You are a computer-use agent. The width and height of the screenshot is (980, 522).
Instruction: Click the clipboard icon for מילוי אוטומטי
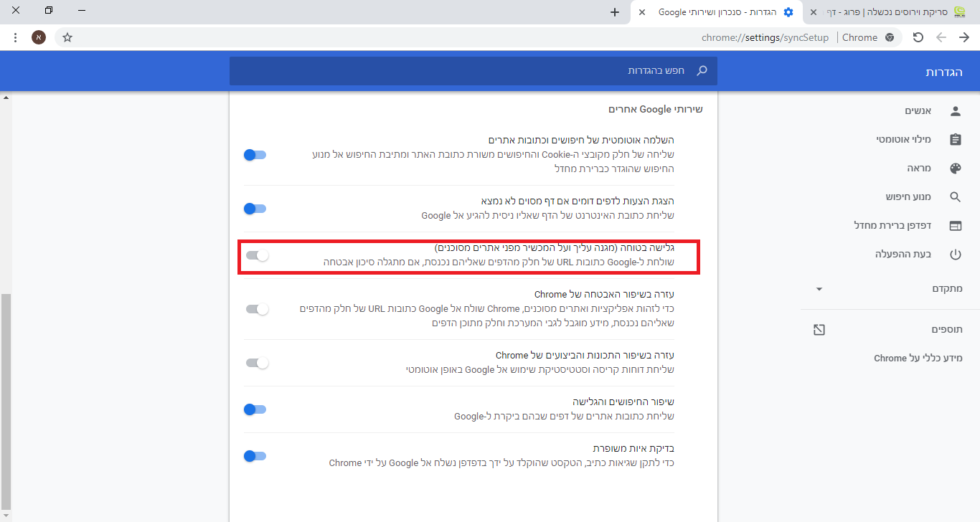coord(955,140)
